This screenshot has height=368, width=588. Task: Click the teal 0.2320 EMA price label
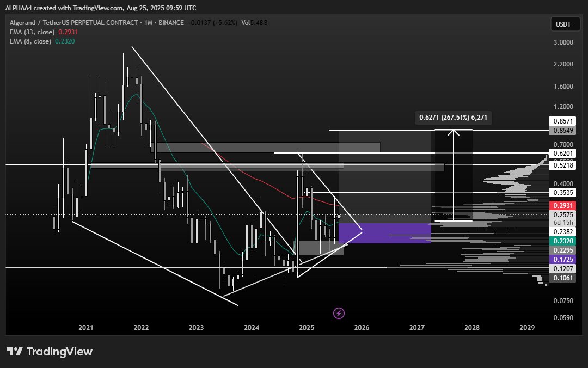tap(562, 241)
